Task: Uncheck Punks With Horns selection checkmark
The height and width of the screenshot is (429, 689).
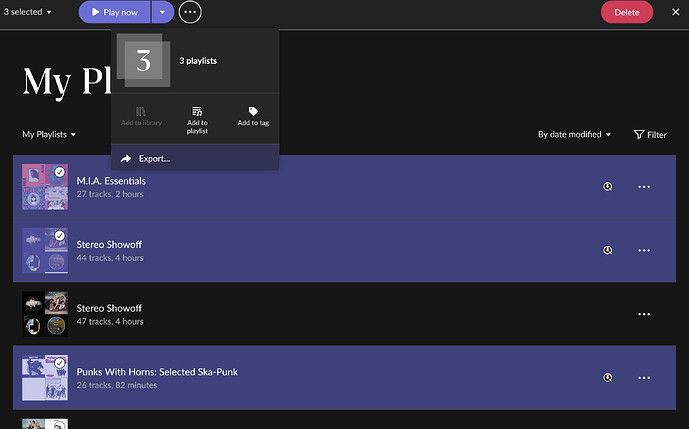Action: [x=59, y=363]
